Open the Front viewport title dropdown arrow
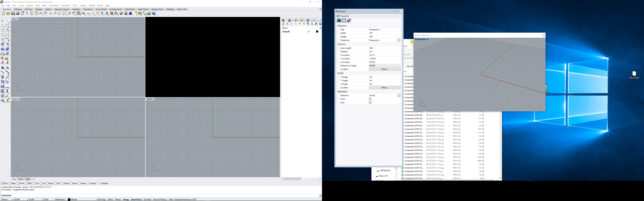644x201 pixels. pyautogui.click(x=19, y=99)
